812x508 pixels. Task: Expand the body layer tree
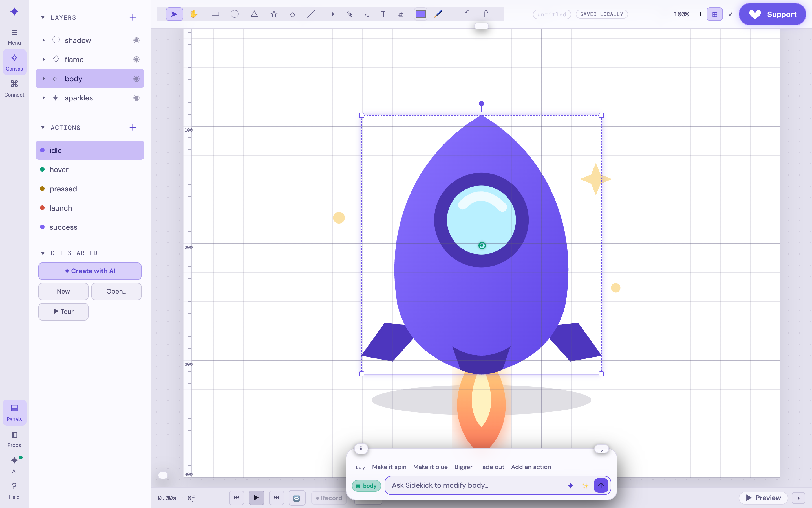click(44, 79)
